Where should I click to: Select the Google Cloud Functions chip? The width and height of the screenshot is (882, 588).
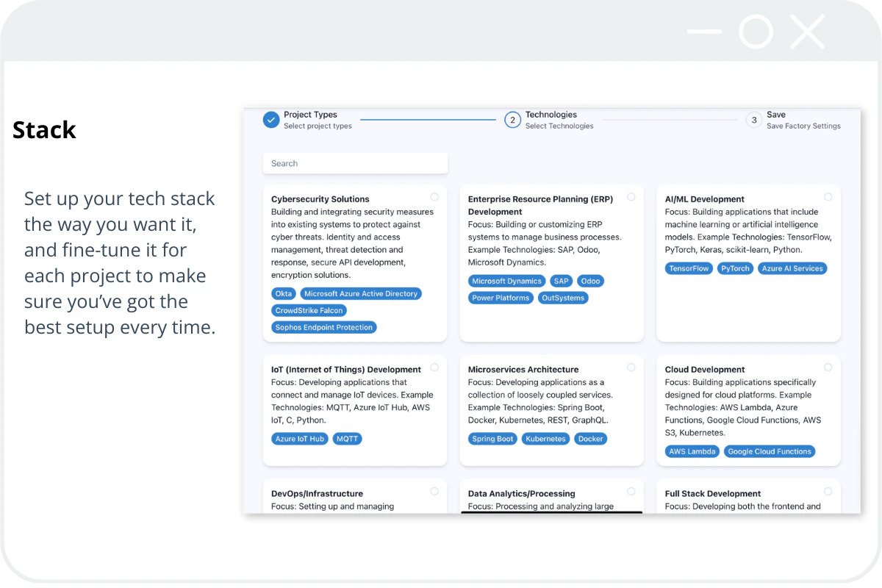pyautogui.click(x=770, y=451)
